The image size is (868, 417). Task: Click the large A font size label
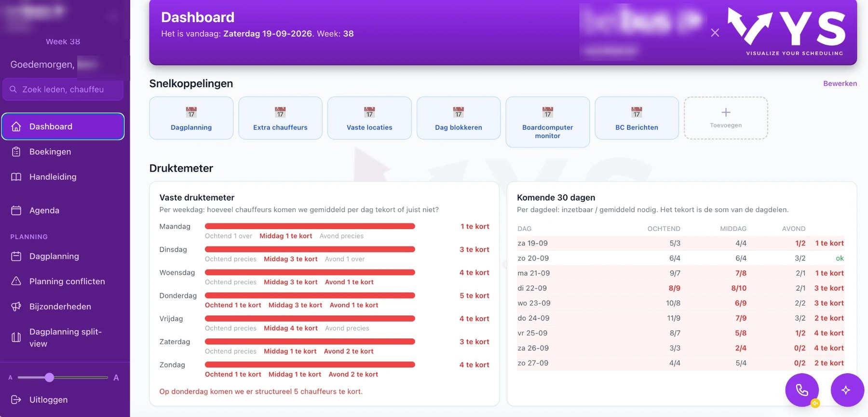(116, 377)
